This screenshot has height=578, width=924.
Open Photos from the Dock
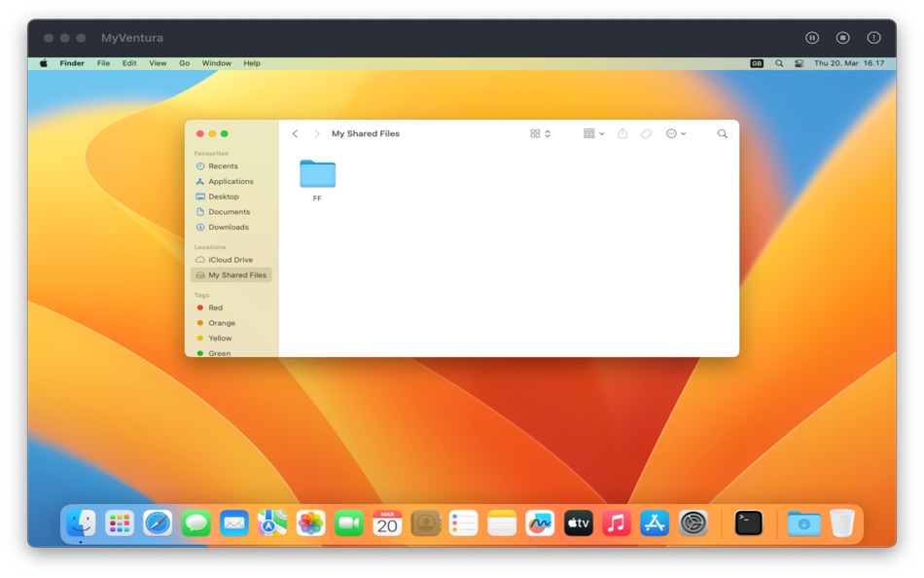coord(310,523)
